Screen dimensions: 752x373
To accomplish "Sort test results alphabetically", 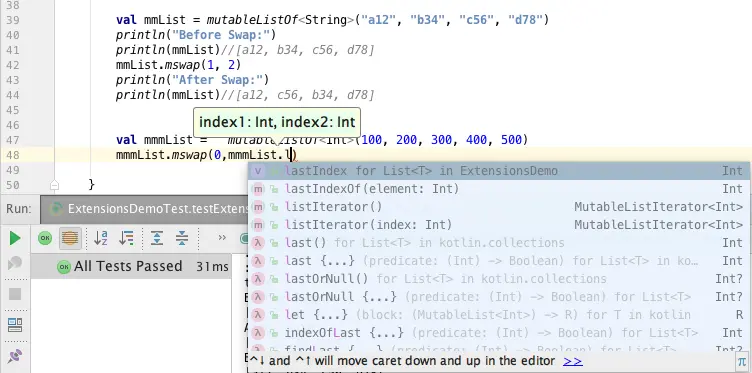I will [101, 238].
